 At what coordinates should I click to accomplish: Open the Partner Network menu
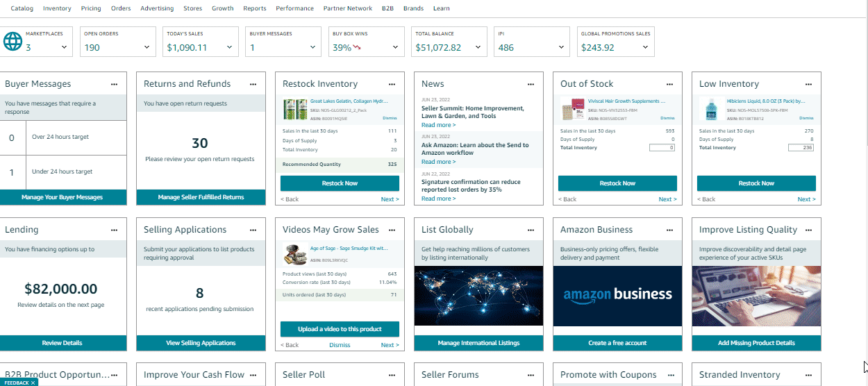pyautogui.click(x=348, y=8)
